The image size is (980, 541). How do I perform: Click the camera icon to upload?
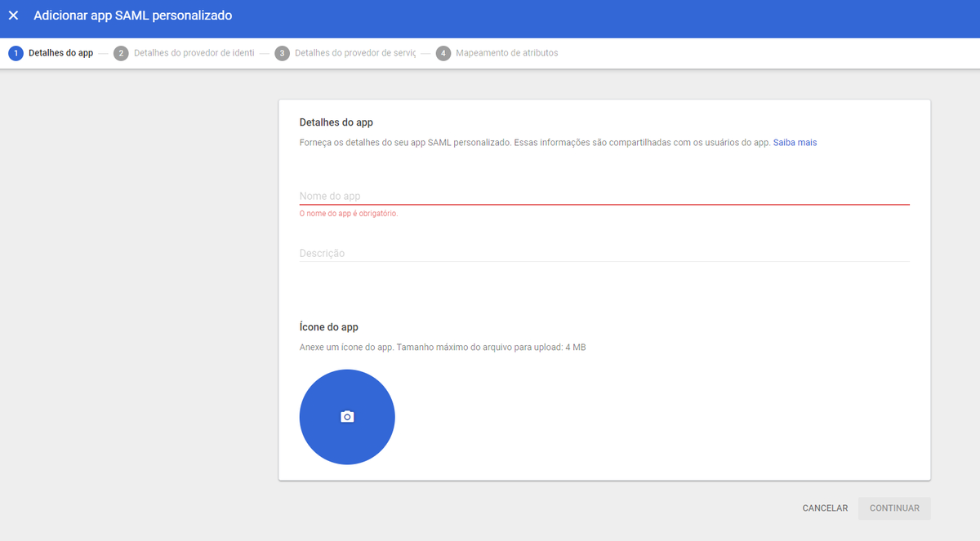click(x=347, y=417)
